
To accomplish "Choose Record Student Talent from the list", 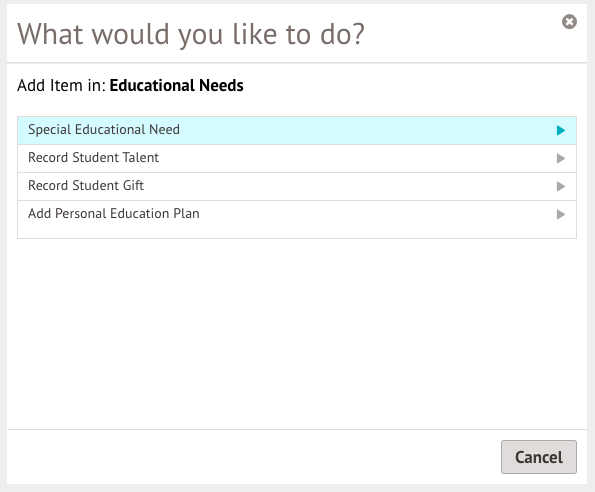I will pyautogui.click(x=297, y=159).
